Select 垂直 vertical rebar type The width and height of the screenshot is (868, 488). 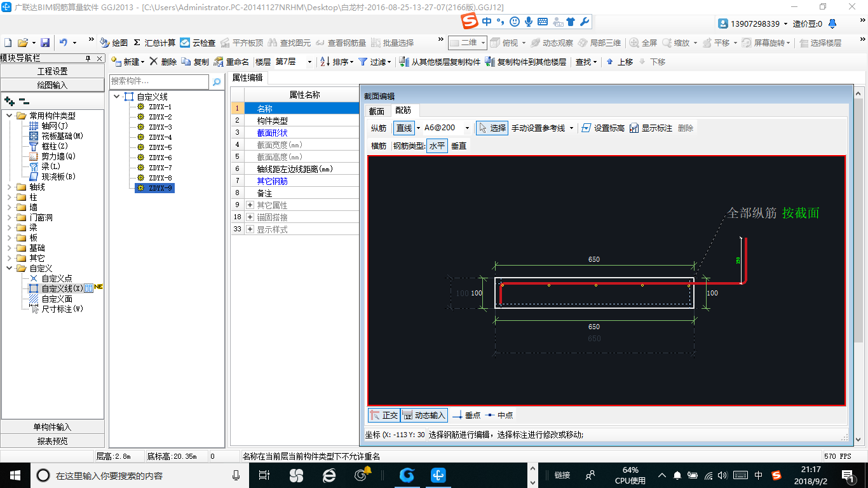[x=458, y=146]
